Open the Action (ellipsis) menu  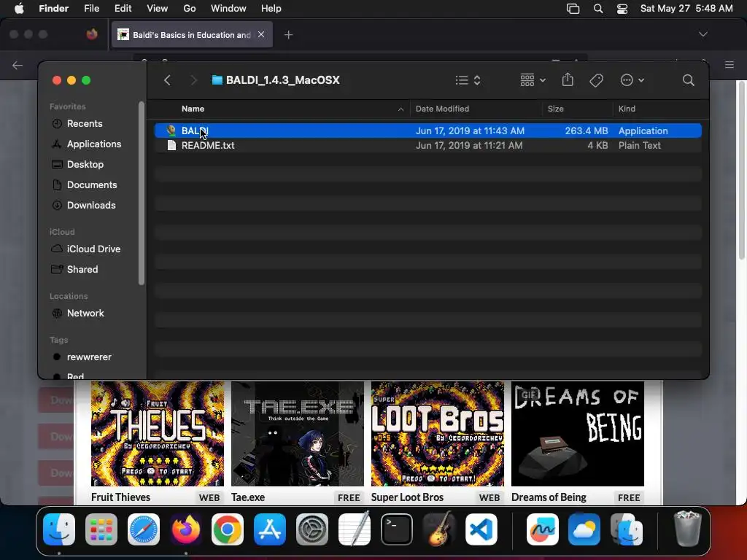pyautogui.click(x=632, y=80)
